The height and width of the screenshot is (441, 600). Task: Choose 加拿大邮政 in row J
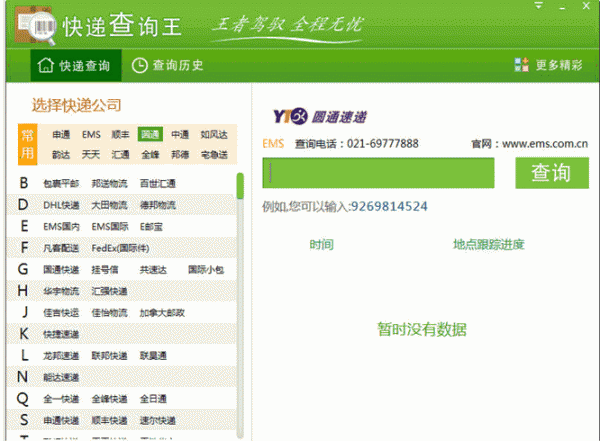(162, 313)
